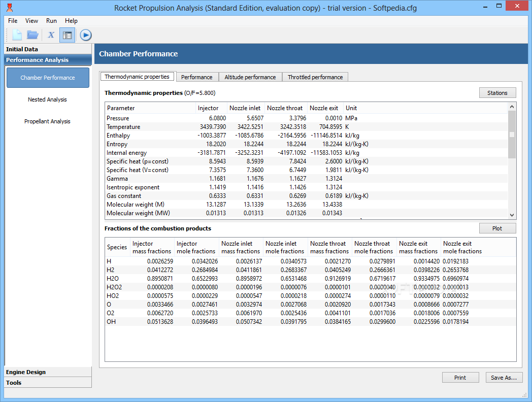Select the Molecular weight (M) row
This screenshot has height=402, width=532.
(x=306, y=204)
